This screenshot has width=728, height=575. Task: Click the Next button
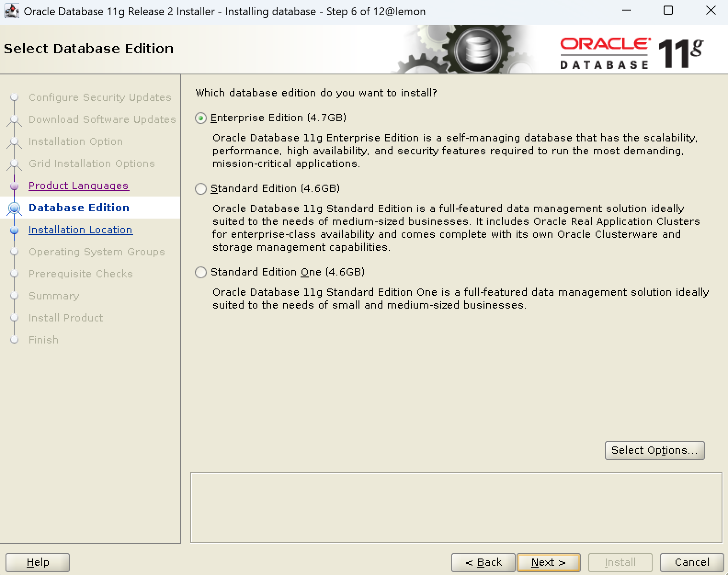coord(548,563)
